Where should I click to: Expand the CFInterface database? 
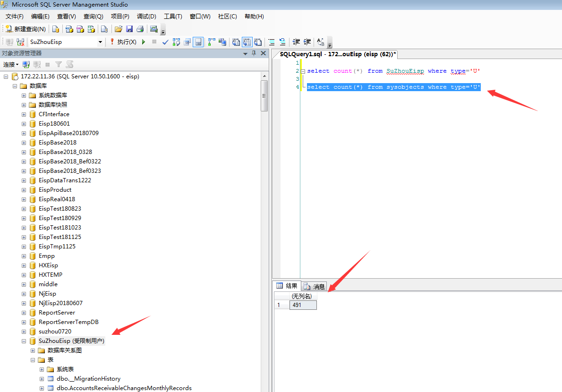point(24,114)
